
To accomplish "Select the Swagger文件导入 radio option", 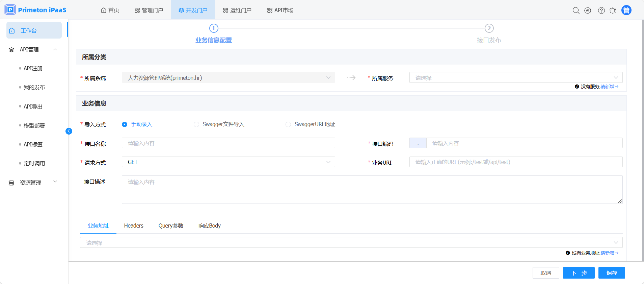I will 196,124.
